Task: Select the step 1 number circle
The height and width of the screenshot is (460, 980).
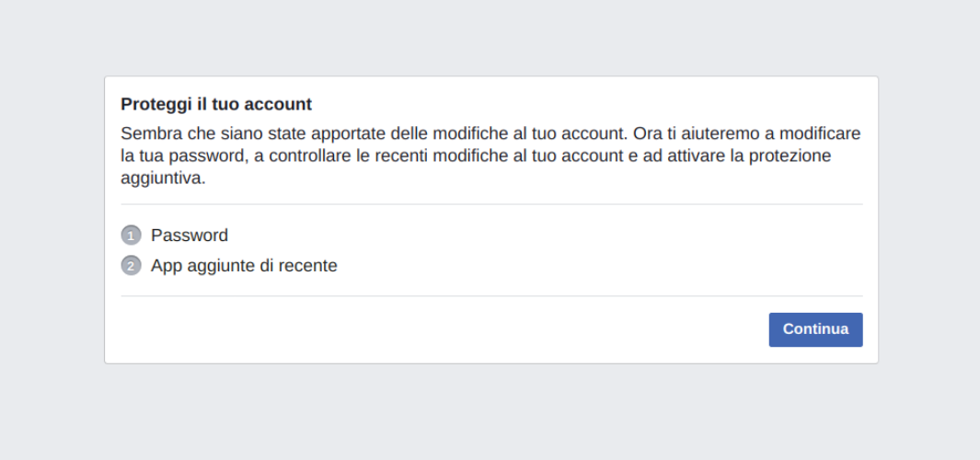Action: (x=131, y=236)
